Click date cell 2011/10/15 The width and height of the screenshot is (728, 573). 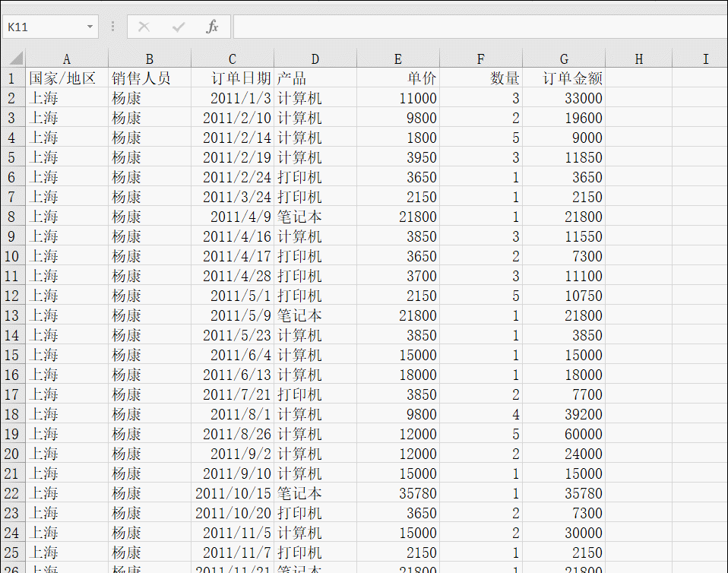point(233,493)
